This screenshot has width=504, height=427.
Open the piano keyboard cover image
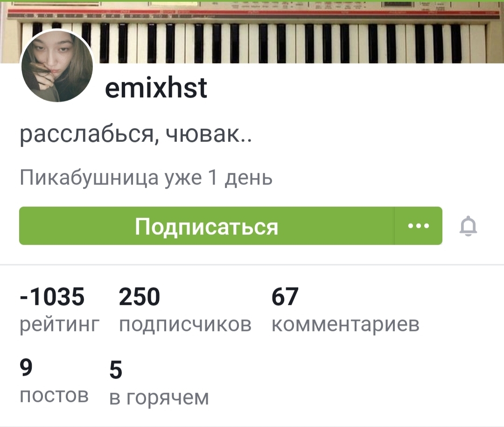click(252, 32)
